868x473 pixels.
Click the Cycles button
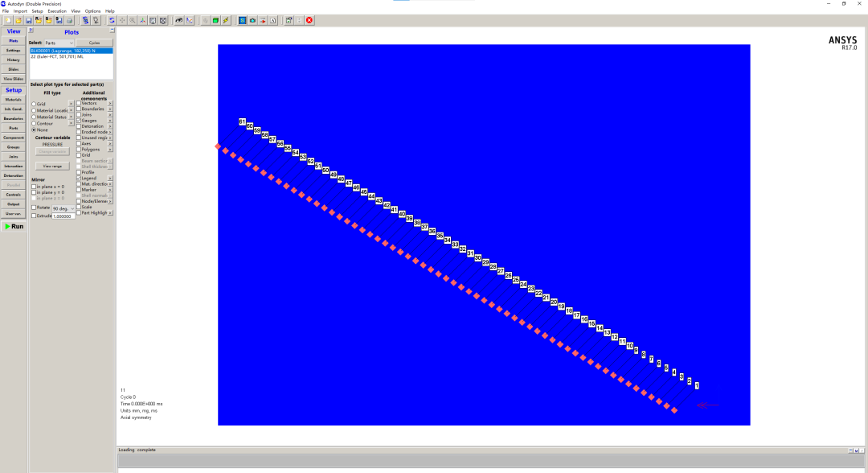95,43
